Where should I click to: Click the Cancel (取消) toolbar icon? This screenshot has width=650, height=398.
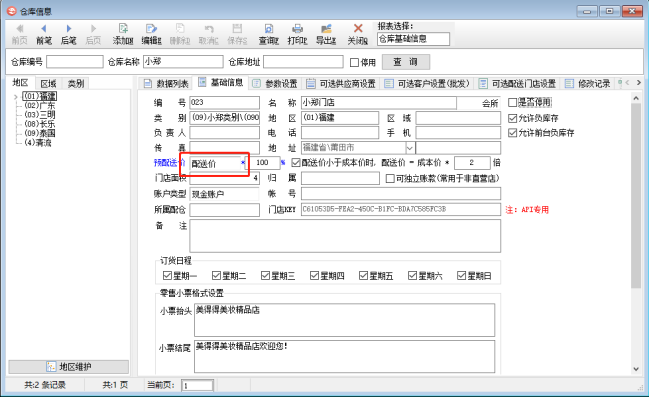point(209,28)
